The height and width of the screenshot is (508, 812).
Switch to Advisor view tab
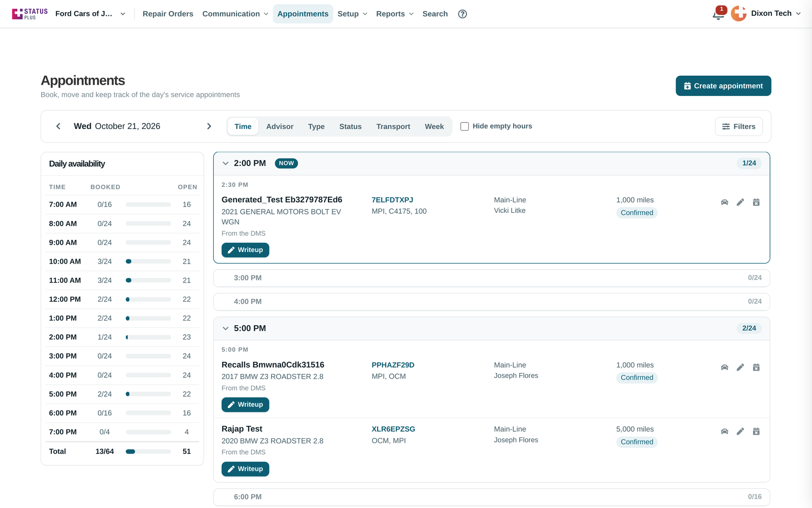[x=280, y=126]
